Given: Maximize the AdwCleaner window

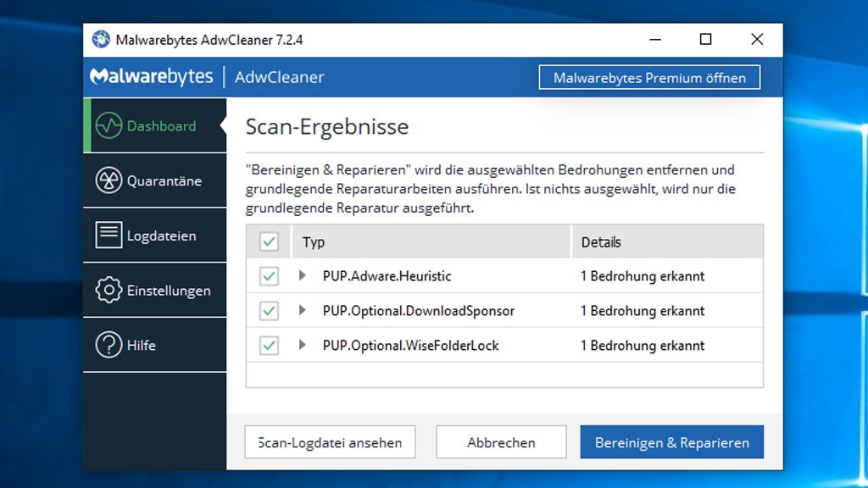Looking at the screenshot, I should pos(706,39).
